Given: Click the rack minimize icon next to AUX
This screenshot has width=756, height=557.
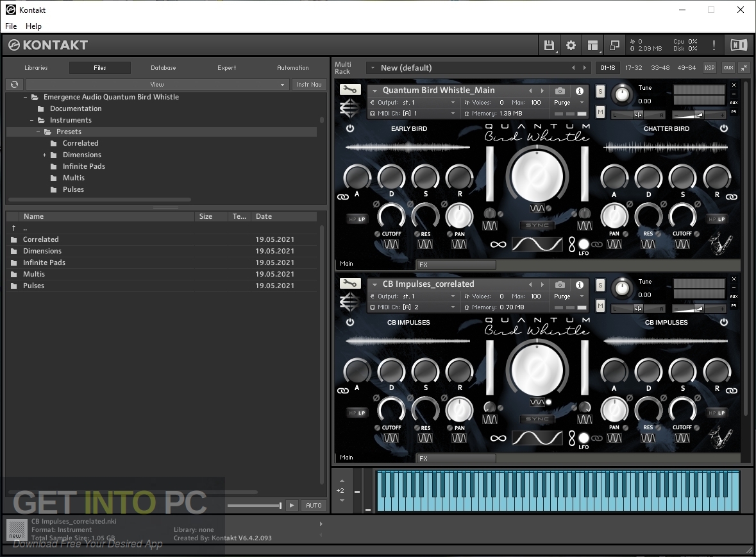Looking at the screenshot, I should coord(744,67).
